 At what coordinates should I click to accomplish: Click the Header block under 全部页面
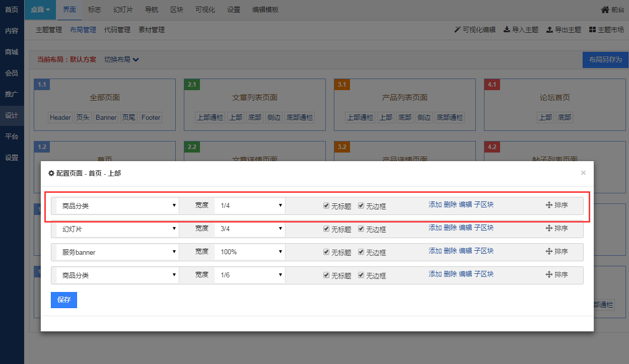click(60, 117)
